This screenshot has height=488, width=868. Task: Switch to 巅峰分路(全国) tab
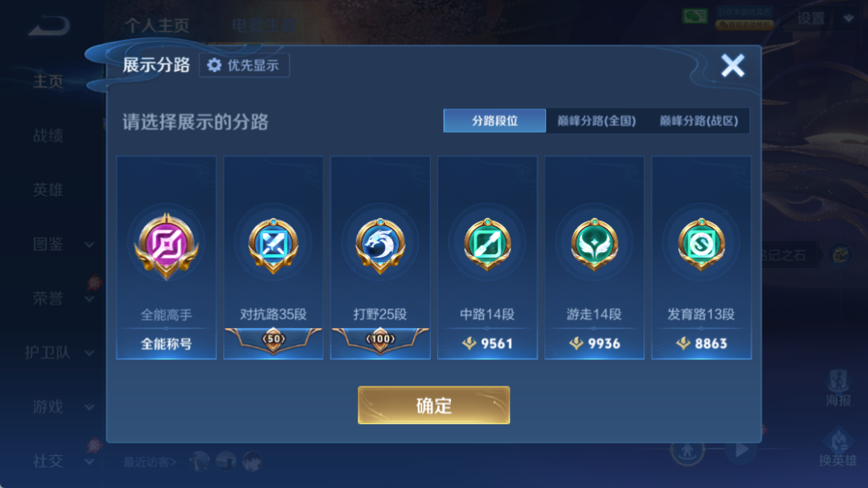point(596,120)
